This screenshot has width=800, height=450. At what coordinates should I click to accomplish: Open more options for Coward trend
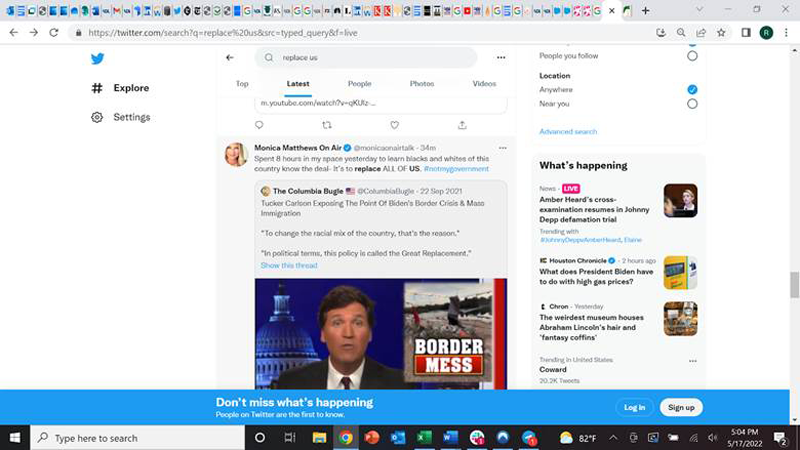click(x=692, y=361)
